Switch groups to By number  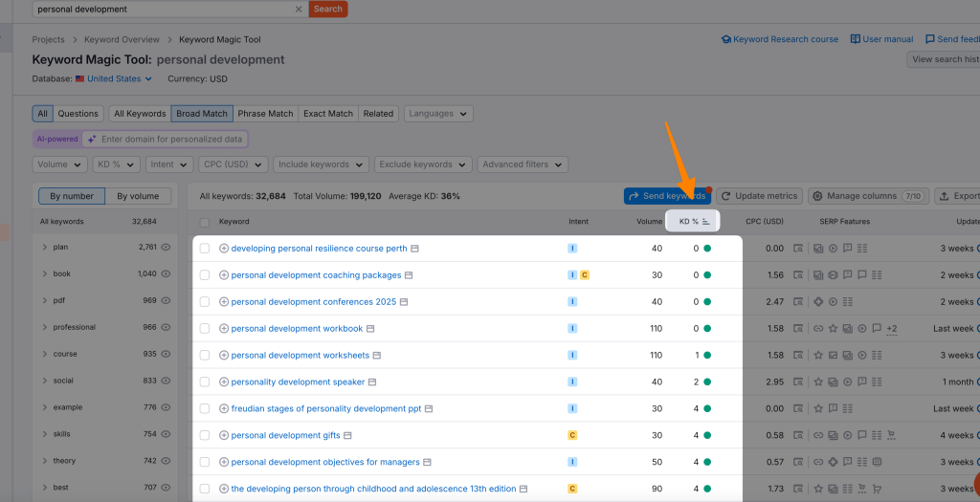pyautogui.click(x=72, y=196)
